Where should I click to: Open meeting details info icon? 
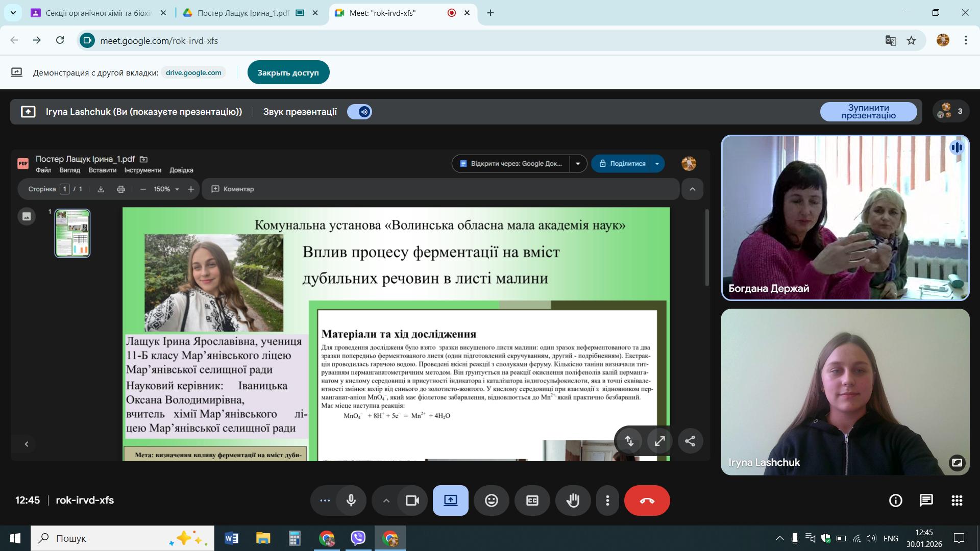click(895, 500)
